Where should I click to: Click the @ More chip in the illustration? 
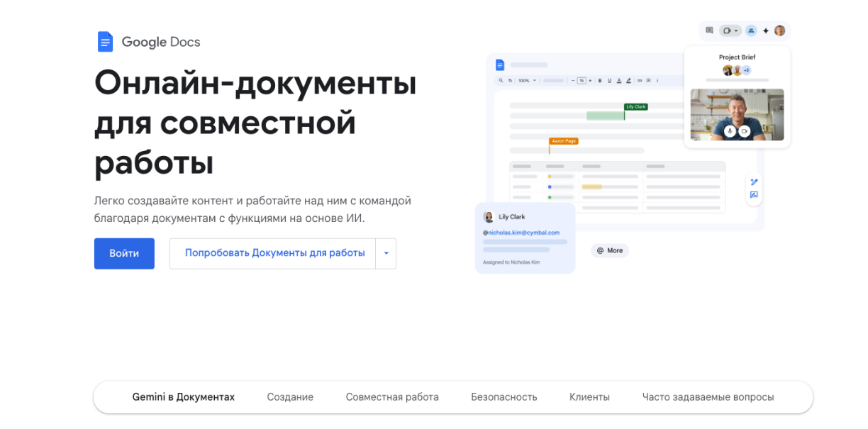pyautogui.click(x=610, y=250)
